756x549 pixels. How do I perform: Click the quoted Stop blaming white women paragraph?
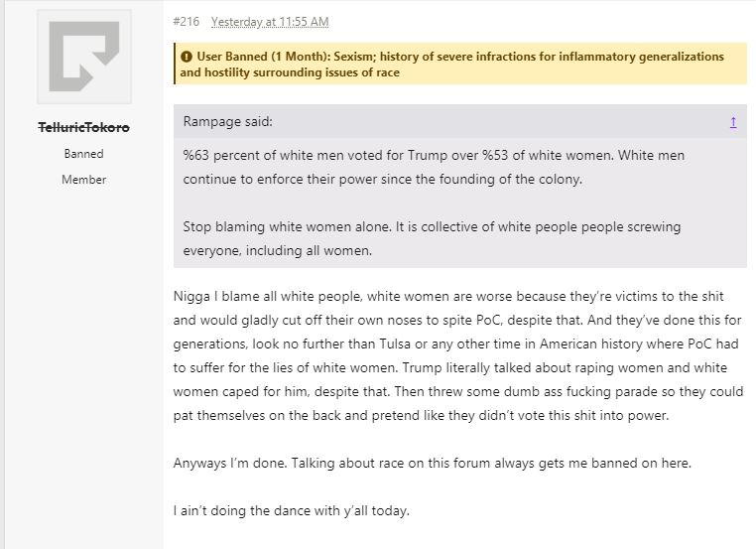click(x=432, y=238)
